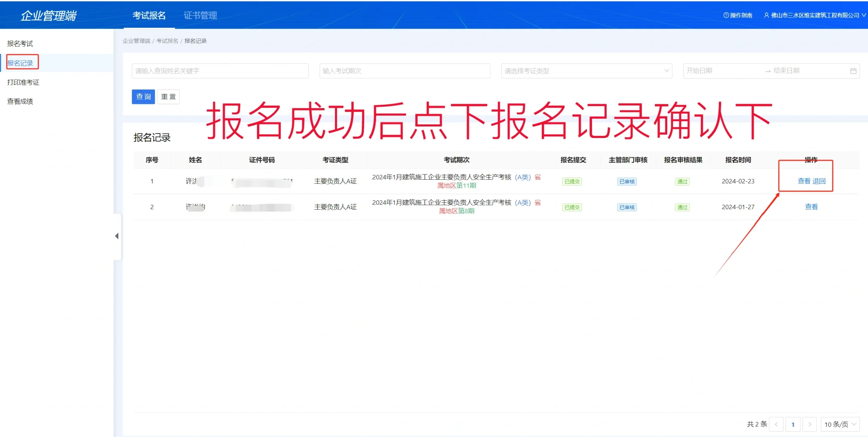
Task: Focus the 输入考试期次 input field
Action: pos(404,71)
